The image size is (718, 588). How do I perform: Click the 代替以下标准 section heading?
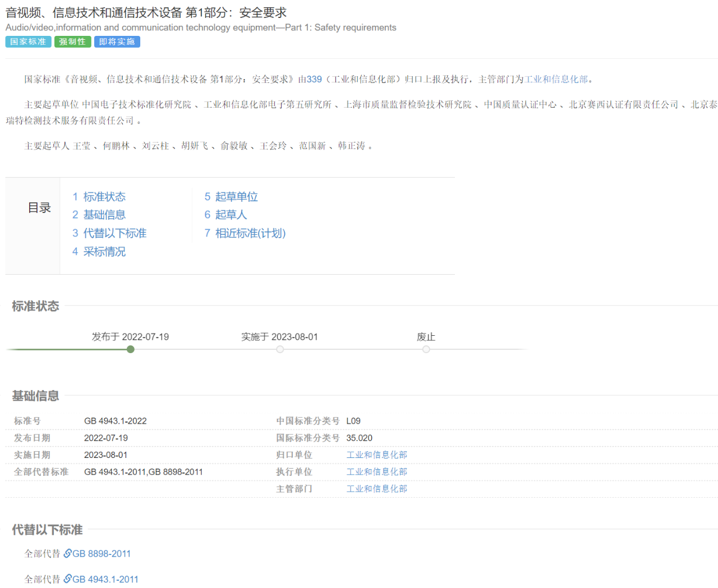point(47,530)
